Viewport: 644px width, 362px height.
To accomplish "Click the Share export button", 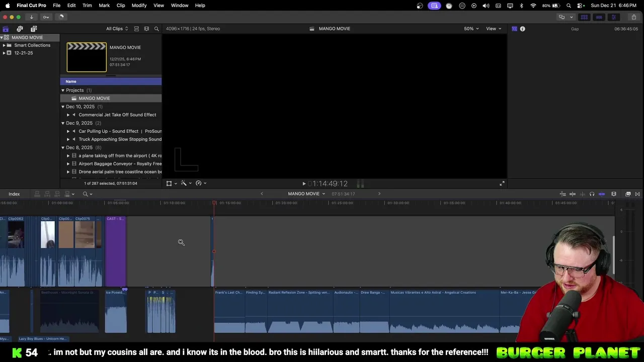I will pyautogui.click(x=633, y=17).
